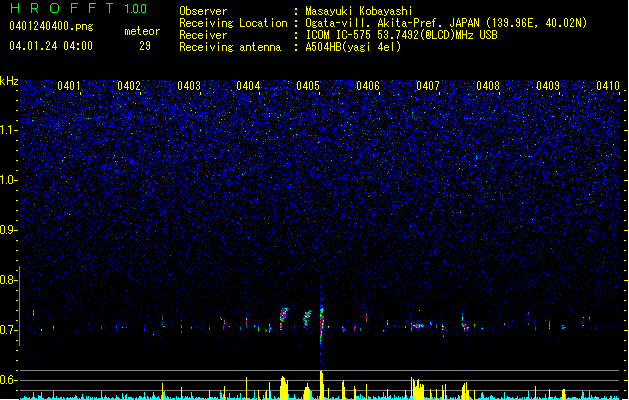Click the Receiving Location label
The width and height of the screenshot is (629, 400).
tap(233, 23)
